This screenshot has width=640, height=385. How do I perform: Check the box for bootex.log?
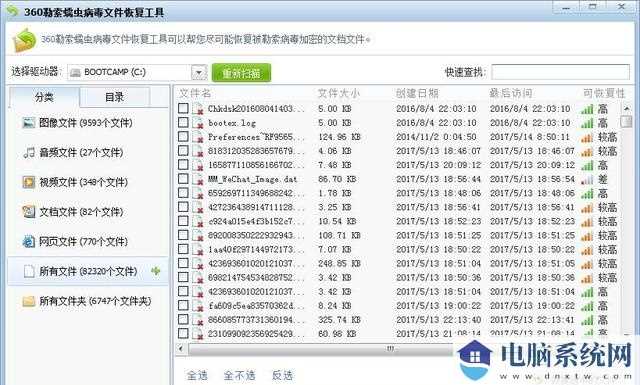point(183,122)
